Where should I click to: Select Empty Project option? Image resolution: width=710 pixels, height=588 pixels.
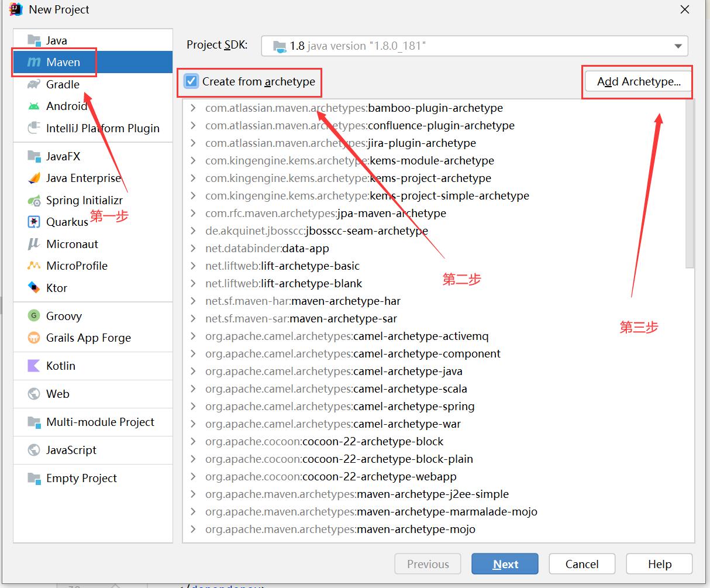pyautogui.click(x=93, y=478)
